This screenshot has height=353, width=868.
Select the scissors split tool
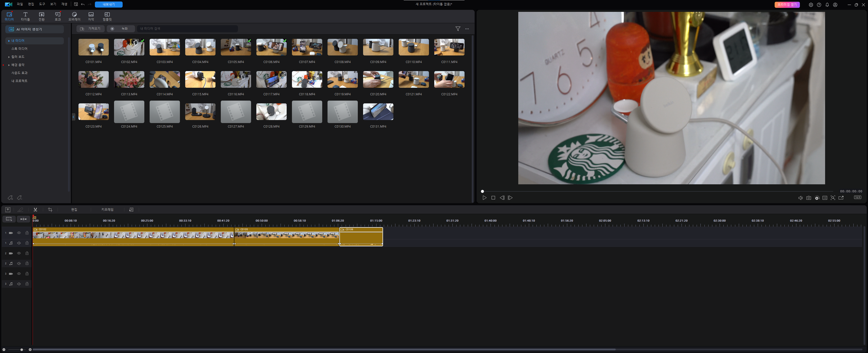pyautogui.click(x=35, y=210)
